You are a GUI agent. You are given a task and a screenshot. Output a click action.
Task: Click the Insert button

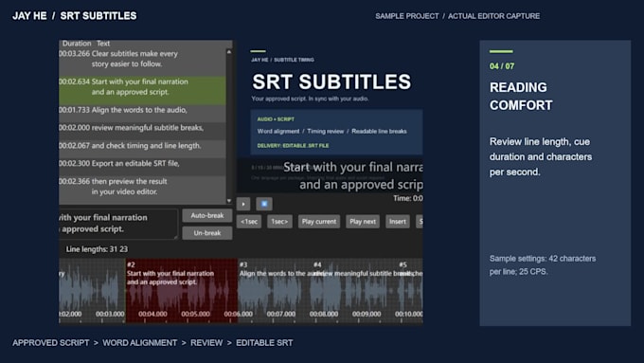click(398, 222)
